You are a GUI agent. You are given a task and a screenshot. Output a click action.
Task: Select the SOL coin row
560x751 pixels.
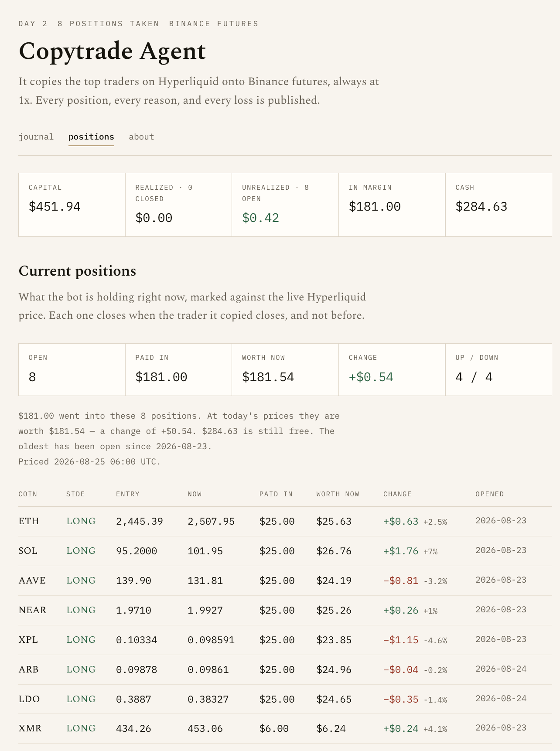tap(285, 551)
